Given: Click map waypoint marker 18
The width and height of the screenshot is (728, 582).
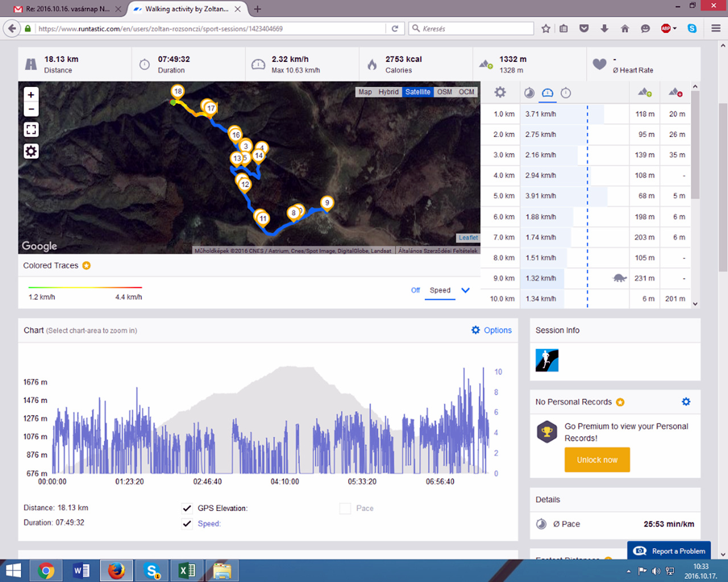Looking at the screenshot, I should pyautogui.click(x=178, y=91).
